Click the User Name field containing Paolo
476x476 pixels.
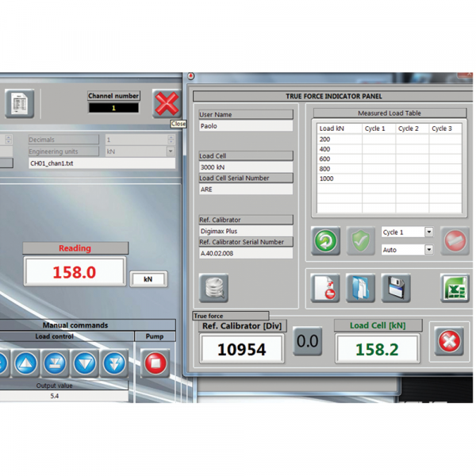click(x=245, y=126)
